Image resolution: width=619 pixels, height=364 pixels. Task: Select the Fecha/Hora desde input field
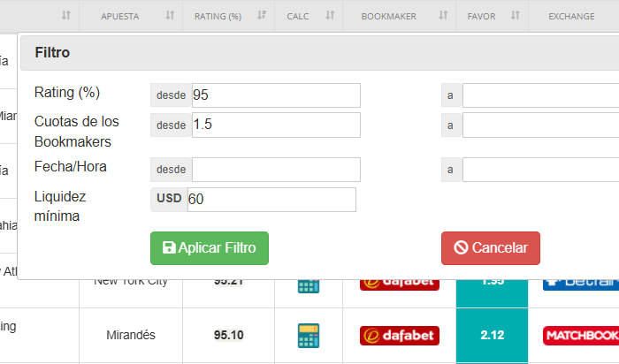click(275, 170)
